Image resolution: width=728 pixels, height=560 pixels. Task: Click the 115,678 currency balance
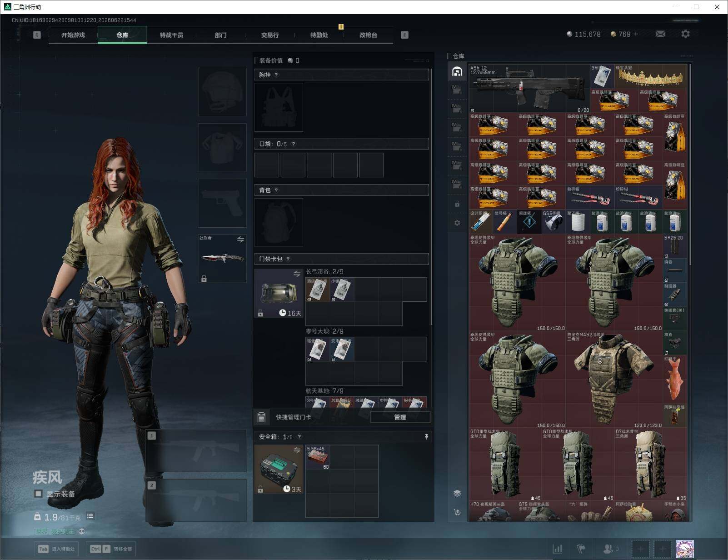click(x=583, y=34)
